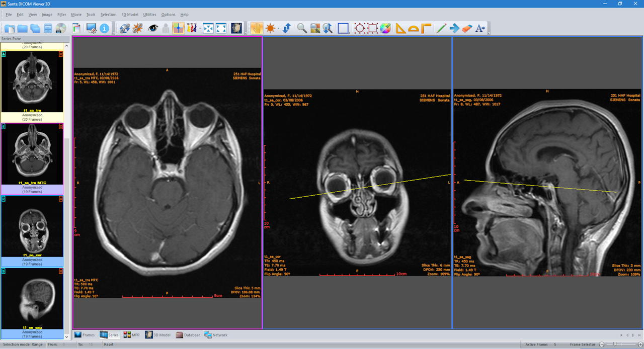This screenshot has width=644, height=349.
Task: Select the blue arrow annotation tool
Action: click(454, 29)
